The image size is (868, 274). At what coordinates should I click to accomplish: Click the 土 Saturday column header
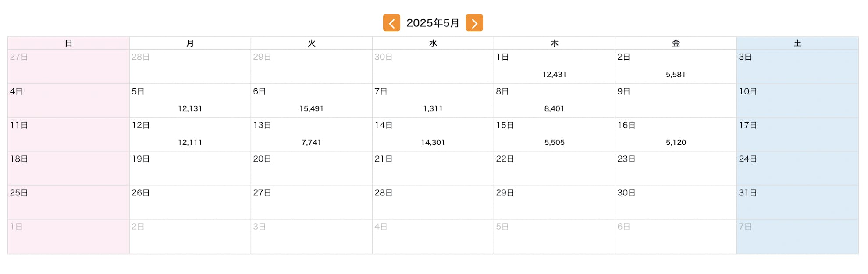[797, 43]
